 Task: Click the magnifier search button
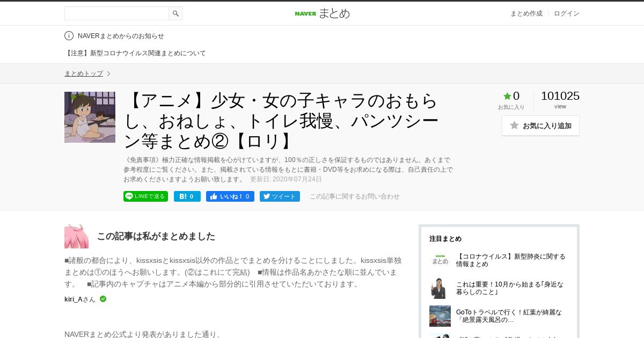(175, 13)
